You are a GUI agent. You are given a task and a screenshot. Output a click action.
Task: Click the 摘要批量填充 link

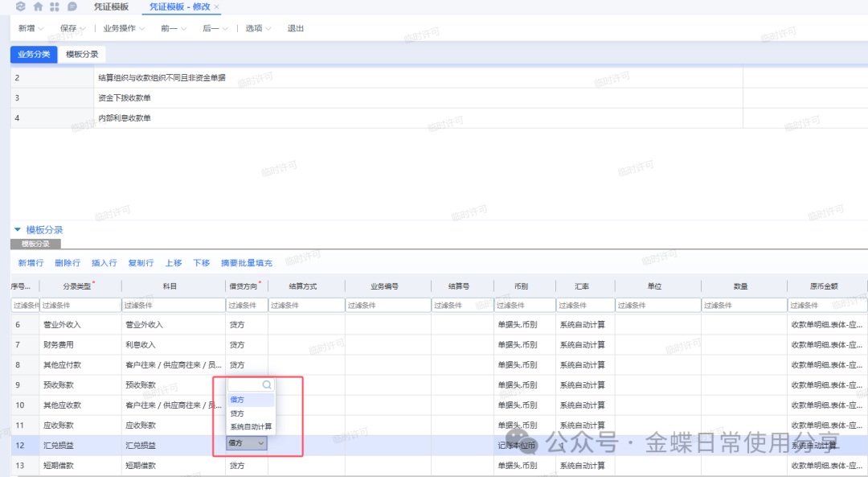(246, 263)
